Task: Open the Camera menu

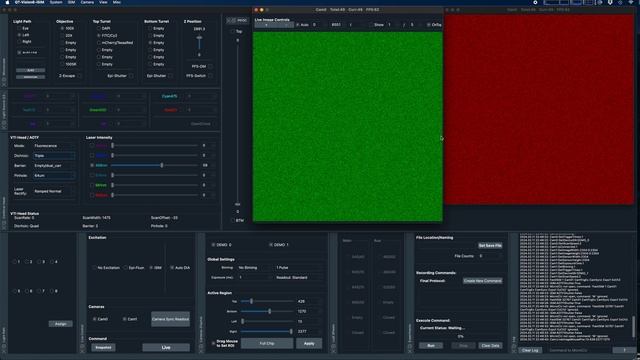Action: pyautogui.click(x=87, y=2)
